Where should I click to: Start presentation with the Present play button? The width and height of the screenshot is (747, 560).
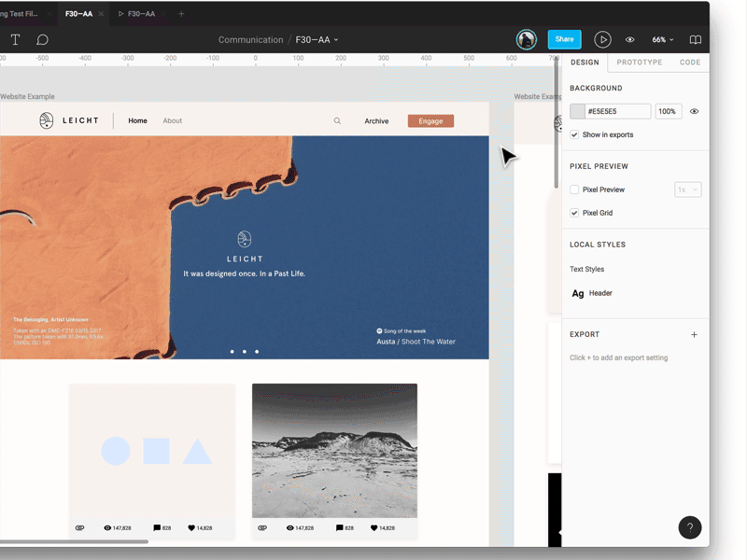[x=602, y=39]
